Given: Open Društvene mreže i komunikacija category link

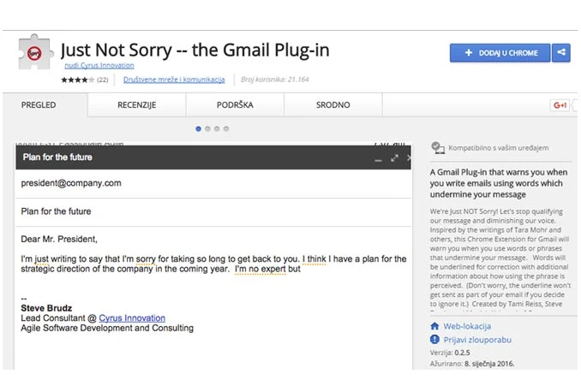Looking at the screenshot, I should (x=174, y=80).
